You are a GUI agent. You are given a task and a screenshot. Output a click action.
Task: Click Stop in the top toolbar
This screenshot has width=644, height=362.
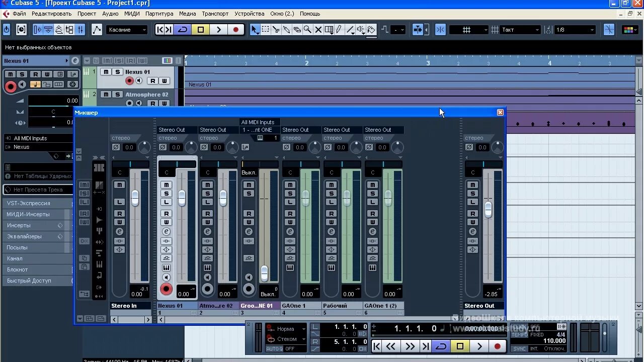200,30
